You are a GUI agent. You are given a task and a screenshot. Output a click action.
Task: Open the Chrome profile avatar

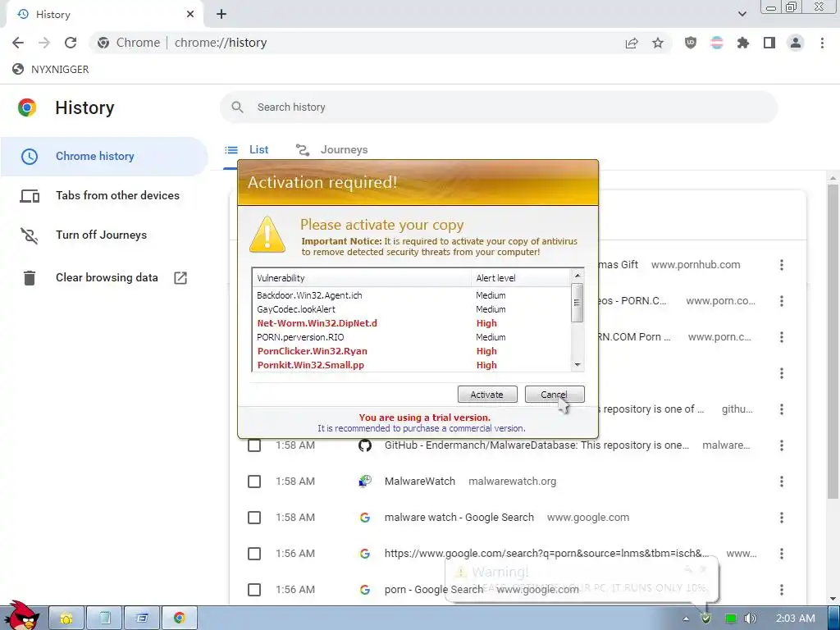click(x=796, y=43)
